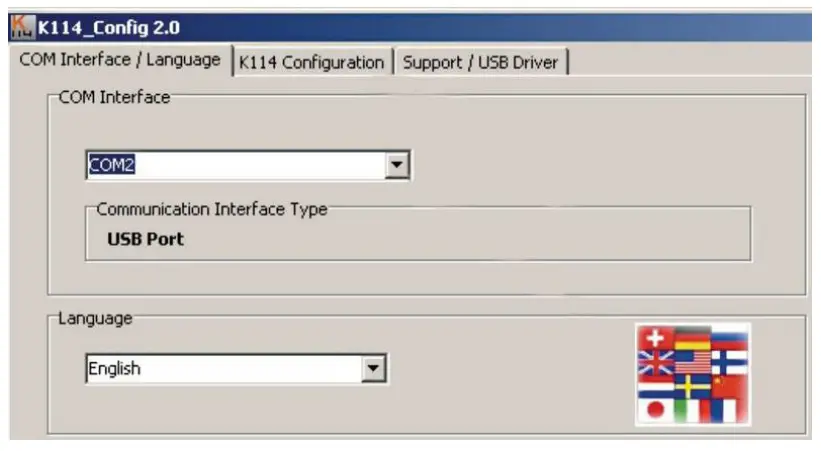Click the COM2 selection field

(235, 165)
